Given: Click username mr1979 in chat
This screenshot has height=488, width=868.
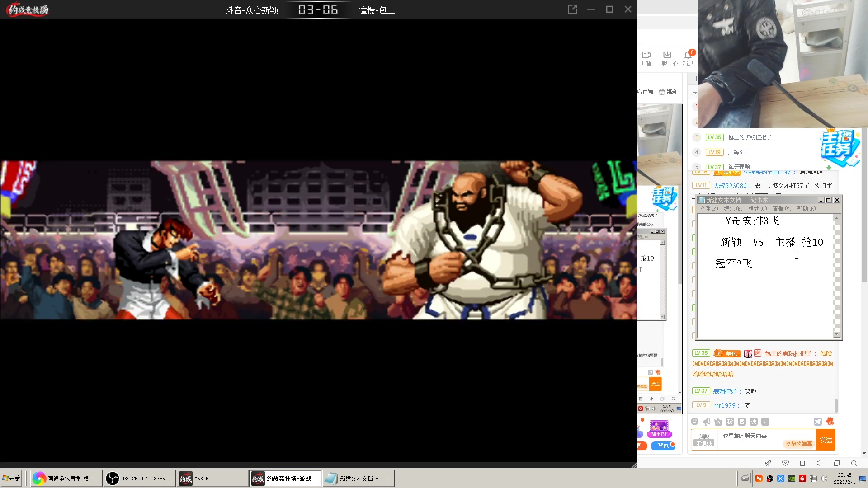Looking at the screenshot, I should click(725, 405).
